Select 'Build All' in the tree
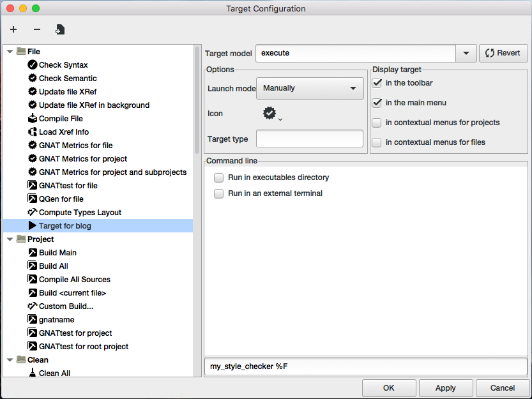This screenshot has width=532, height=399. coord(54,266)
